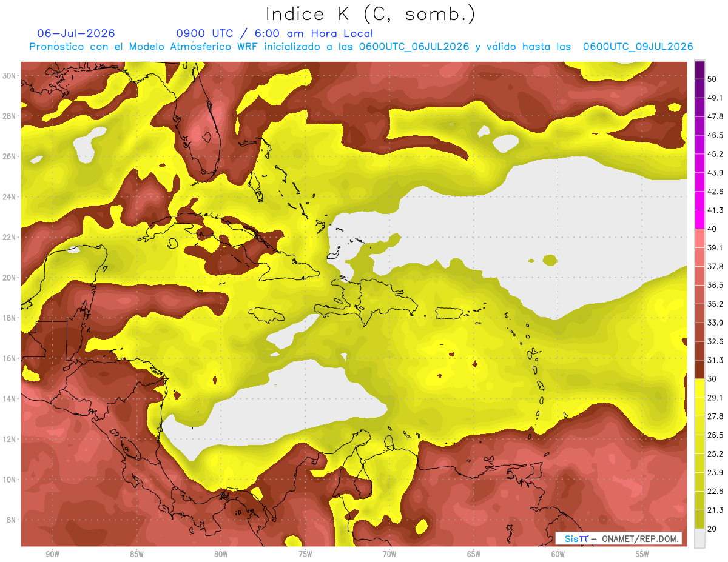This screenshot has width=728, height=562.
Task: Click the colorbar value "41.3"
Action: 715,210
